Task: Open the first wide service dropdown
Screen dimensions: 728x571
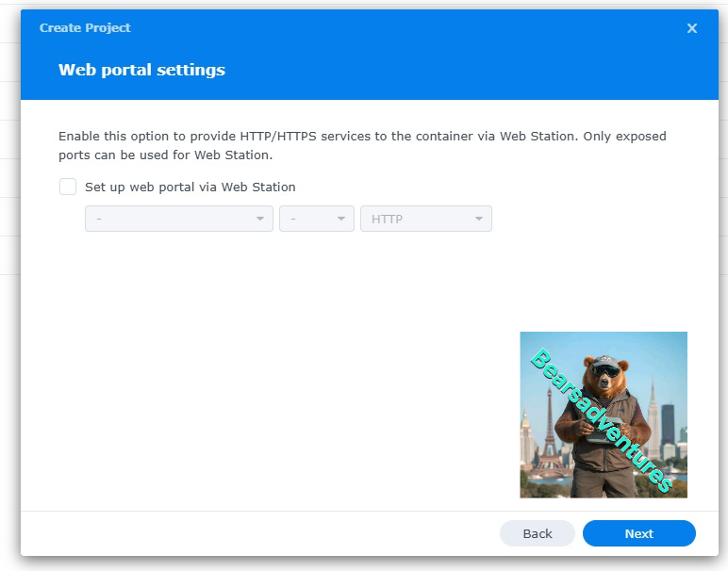Action: pyautogui.click(x=179, y=219)
